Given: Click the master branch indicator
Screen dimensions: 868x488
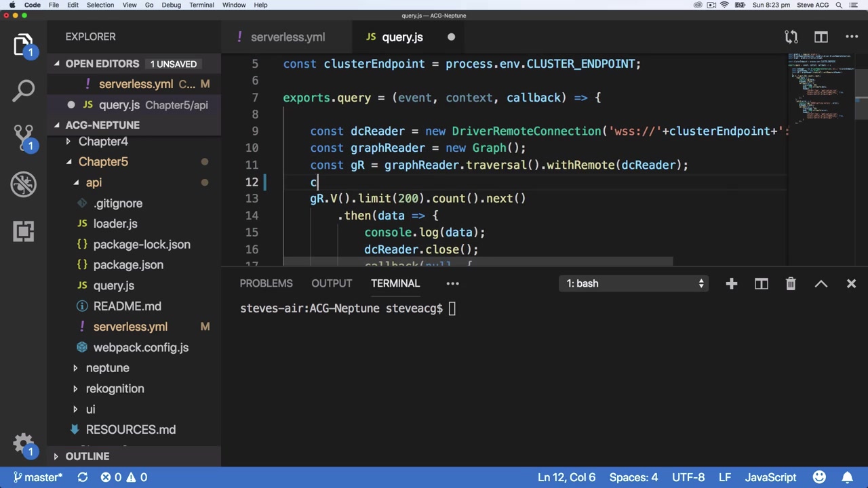Looking at the screenshot, I should pyautogui.click(x=38, y=477).
